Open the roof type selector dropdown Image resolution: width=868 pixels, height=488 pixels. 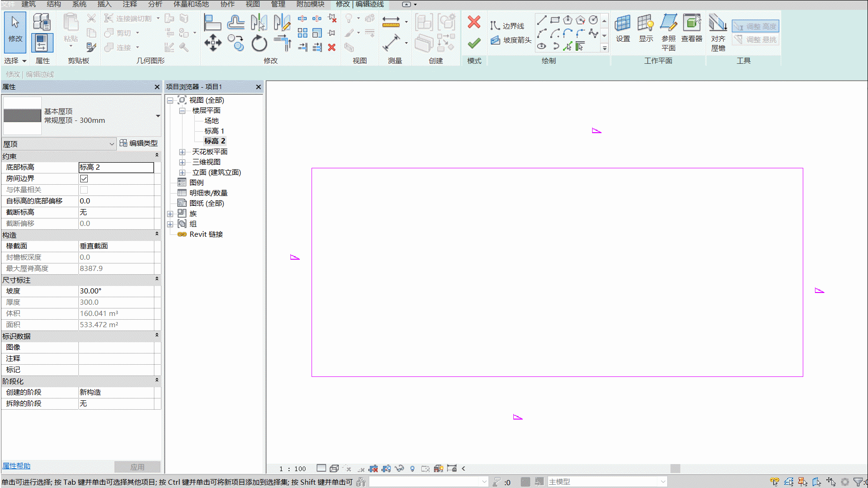158,116
